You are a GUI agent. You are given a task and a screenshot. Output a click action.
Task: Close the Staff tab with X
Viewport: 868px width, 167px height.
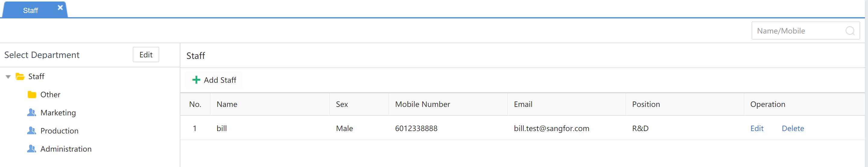point(60,8)
